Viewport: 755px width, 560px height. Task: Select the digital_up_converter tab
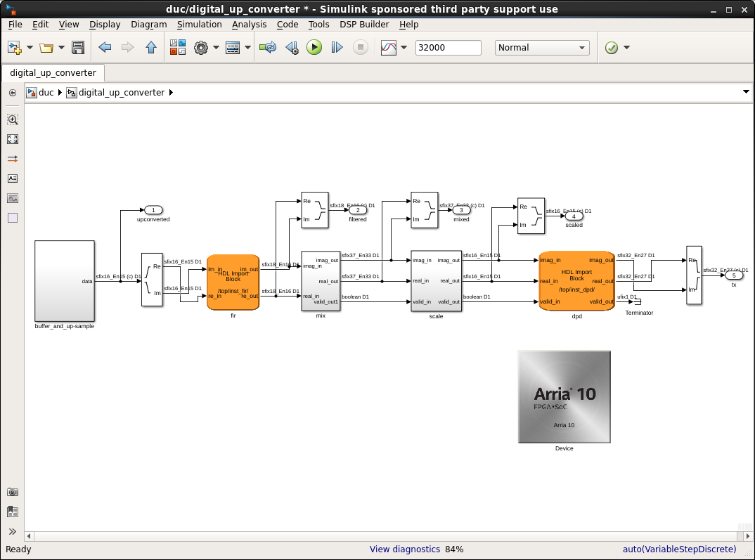click(x=53, y=73)
